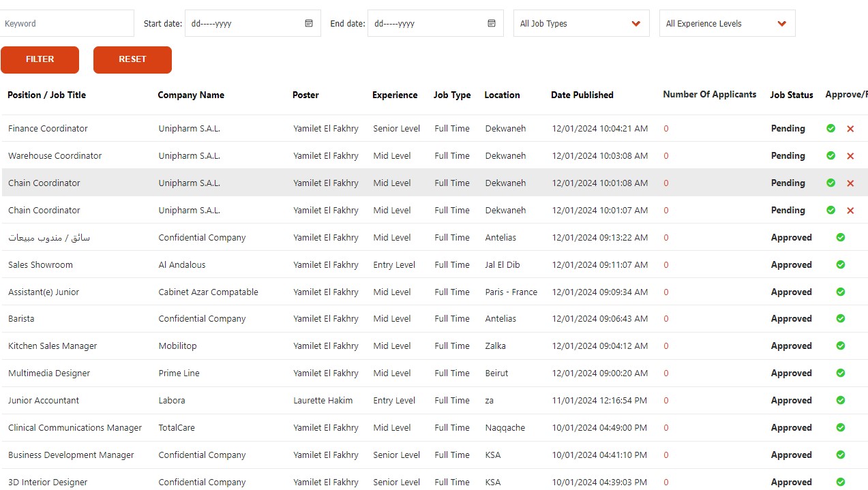This screenshot has width=868, height=490.
Task: Approve the Finance Coordinator job with green check
Action: click(830, 128)
